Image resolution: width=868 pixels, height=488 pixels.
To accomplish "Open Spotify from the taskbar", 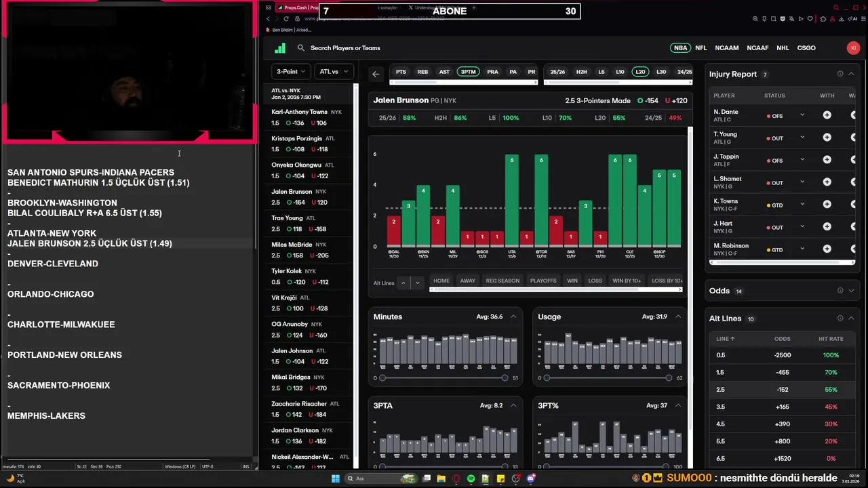I will click(x=471, y=479).
